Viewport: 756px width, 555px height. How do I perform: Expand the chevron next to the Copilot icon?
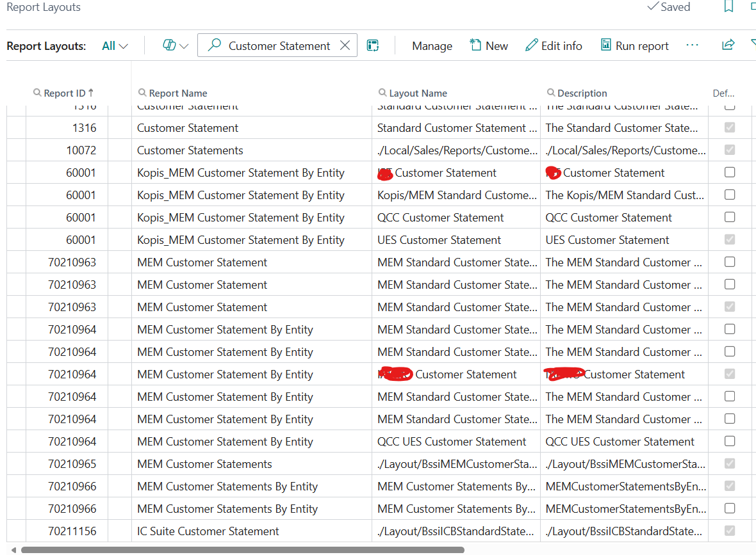(184, 46)
